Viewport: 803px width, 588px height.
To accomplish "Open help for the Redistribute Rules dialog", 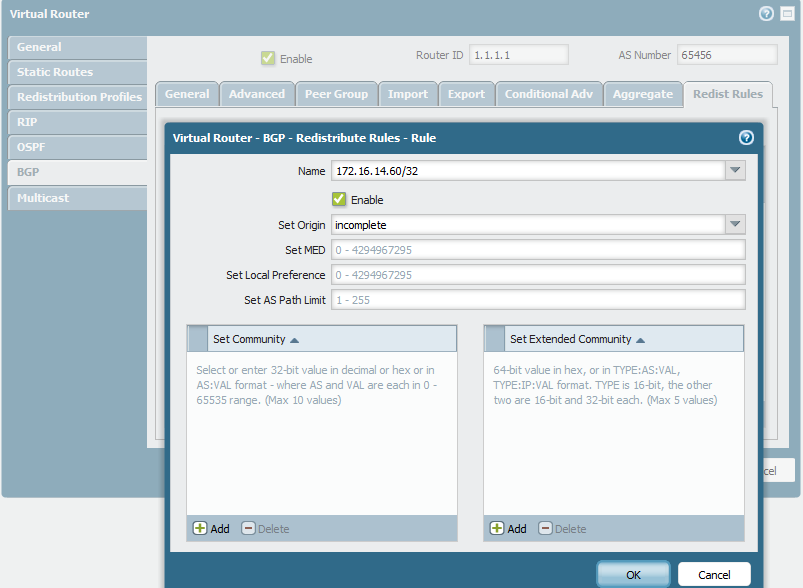I will pyautogui.click(x=746, y=138).
